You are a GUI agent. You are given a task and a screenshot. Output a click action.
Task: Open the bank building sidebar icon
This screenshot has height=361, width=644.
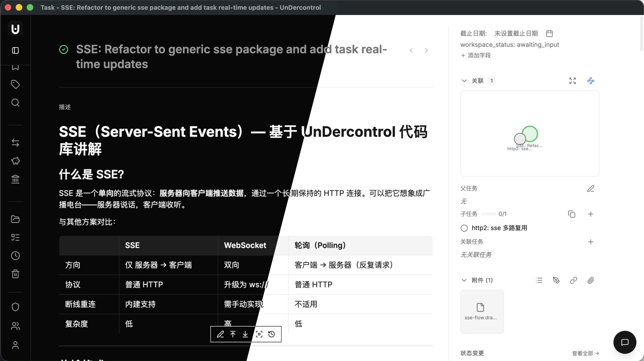click(x=15, y=179)
